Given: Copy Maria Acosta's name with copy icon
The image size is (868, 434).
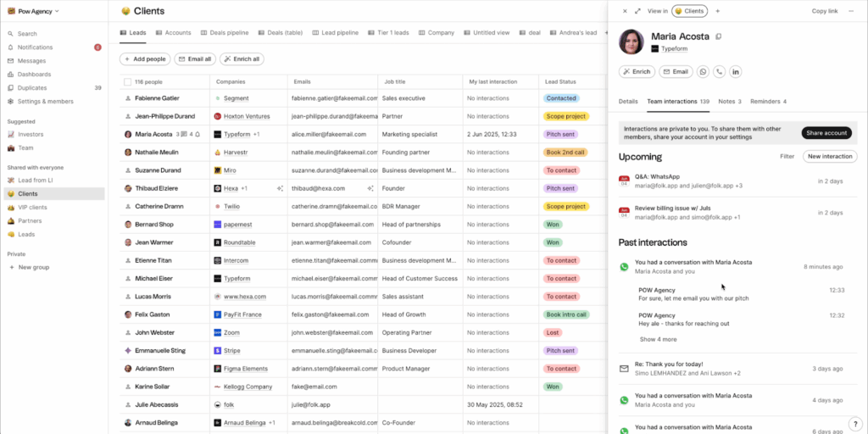Looking at the screenshot, I should pos(719,36).
